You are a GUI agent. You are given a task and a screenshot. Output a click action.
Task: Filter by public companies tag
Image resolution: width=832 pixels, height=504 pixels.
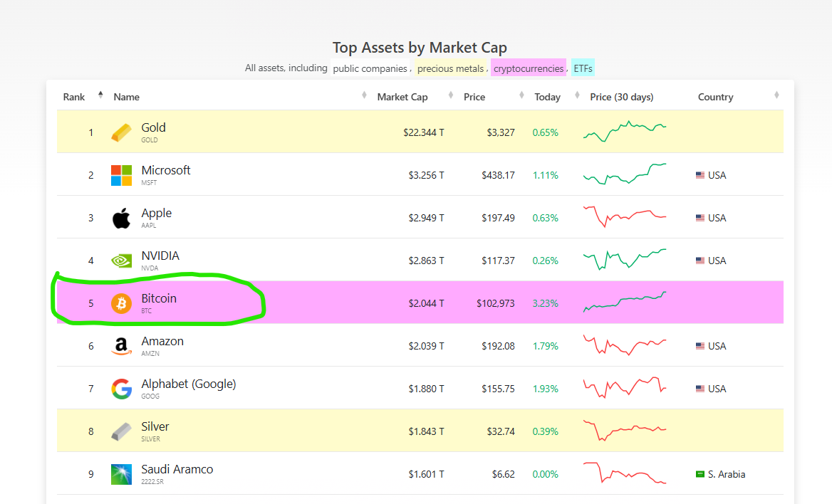[x=370, y=68]
